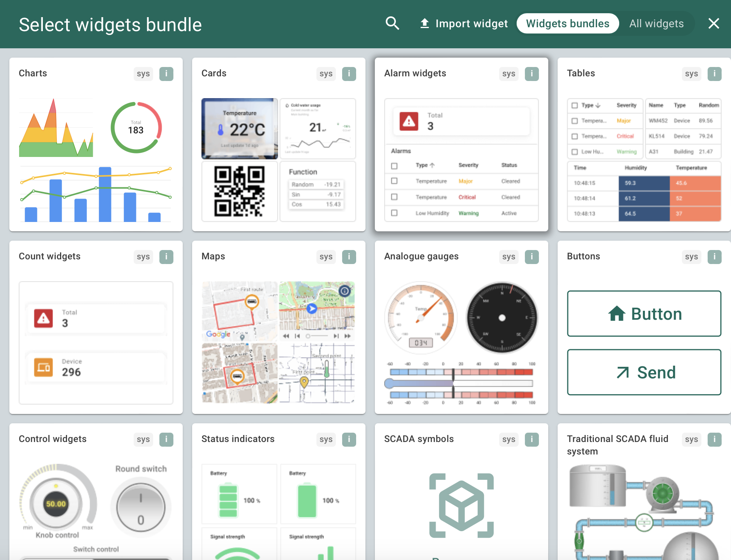Show info for Tables bundle
Viewport: 731px width, 560px height.
click(715, 74)
